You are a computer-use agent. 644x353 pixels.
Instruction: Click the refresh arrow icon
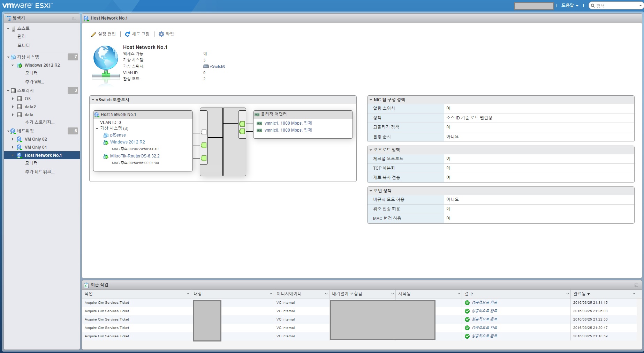pyautogui.click(x=128, y=34)
